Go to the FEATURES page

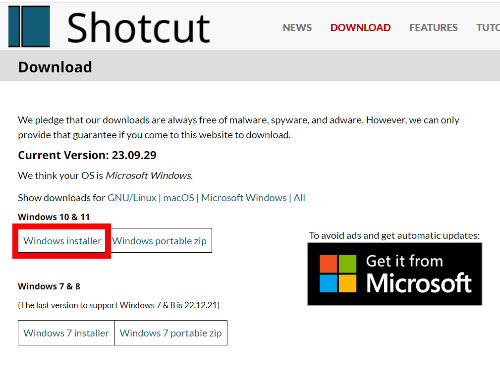[x=433, y=28]
